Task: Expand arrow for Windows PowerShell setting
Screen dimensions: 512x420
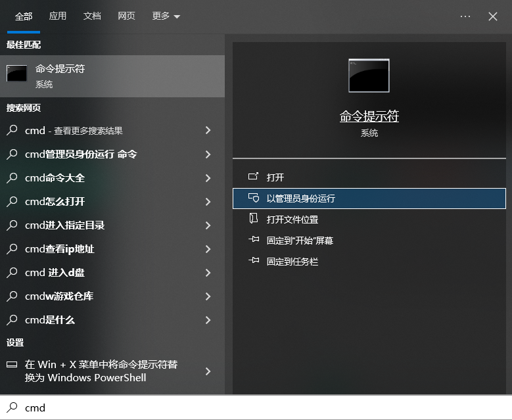Action: [x=208, y=371]
